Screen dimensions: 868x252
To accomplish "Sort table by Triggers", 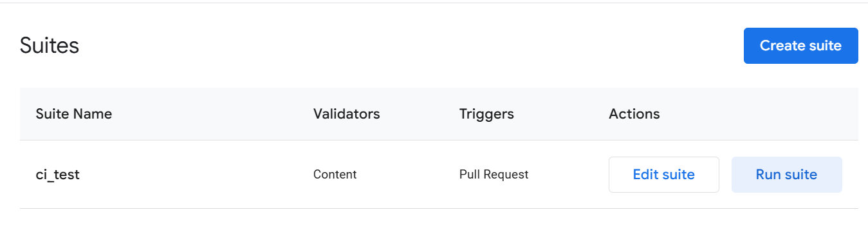I will (x=486, y=114).
